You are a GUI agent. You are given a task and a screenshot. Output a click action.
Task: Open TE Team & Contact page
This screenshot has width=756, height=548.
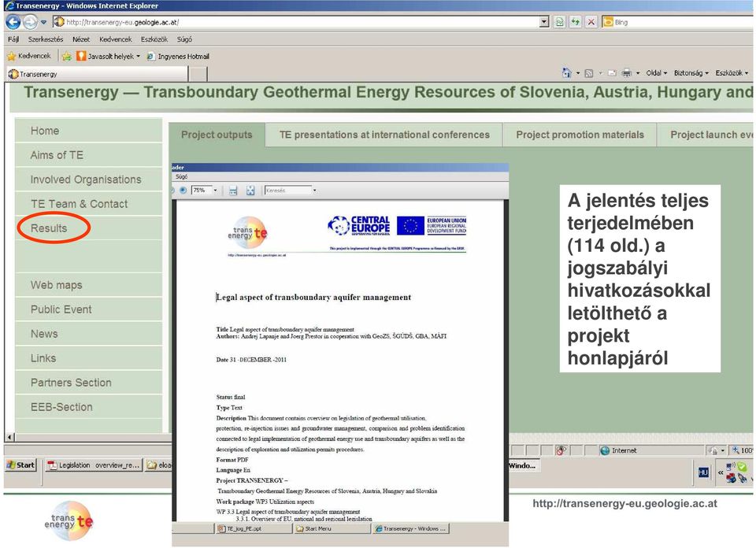click(89, 204)
